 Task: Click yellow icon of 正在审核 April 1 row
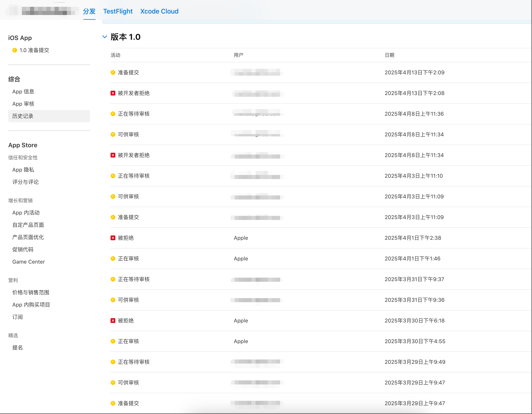[113, 259]
